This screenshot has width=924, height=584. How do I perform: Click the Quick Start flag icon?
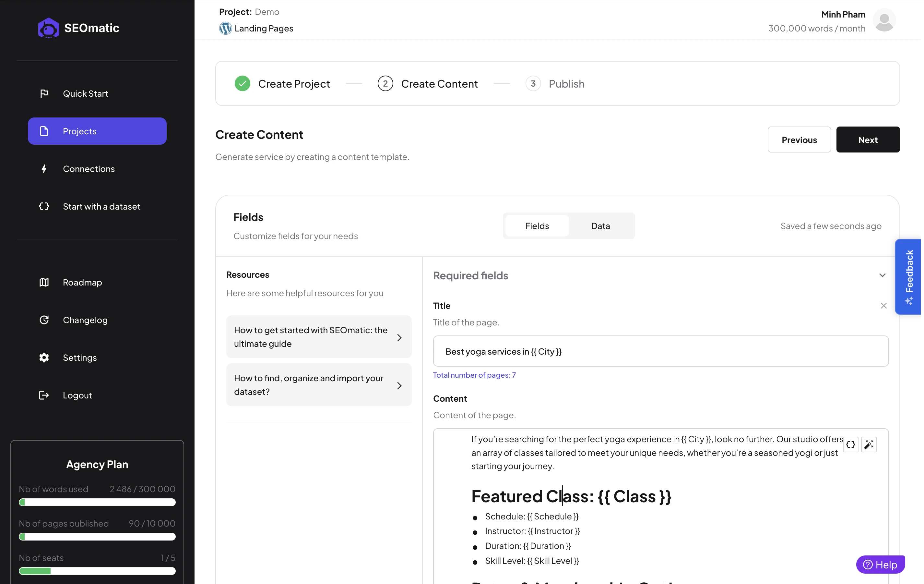(44, 93)
